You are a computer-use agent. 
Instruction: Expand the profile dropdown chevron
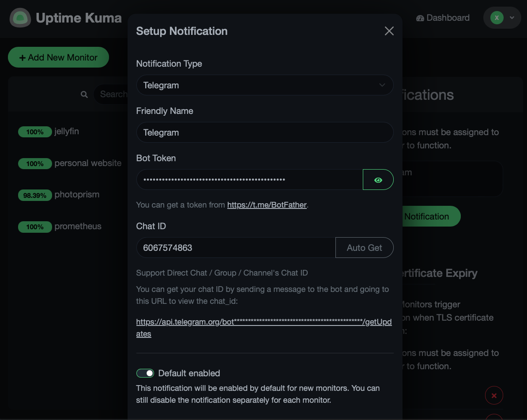click(x=512, y=18)
